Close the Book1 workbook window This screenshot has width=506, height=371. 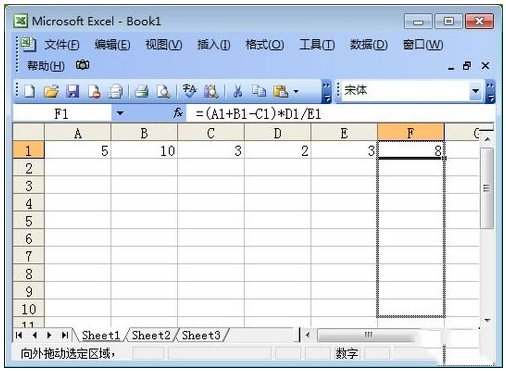click(x=485, y=66)
